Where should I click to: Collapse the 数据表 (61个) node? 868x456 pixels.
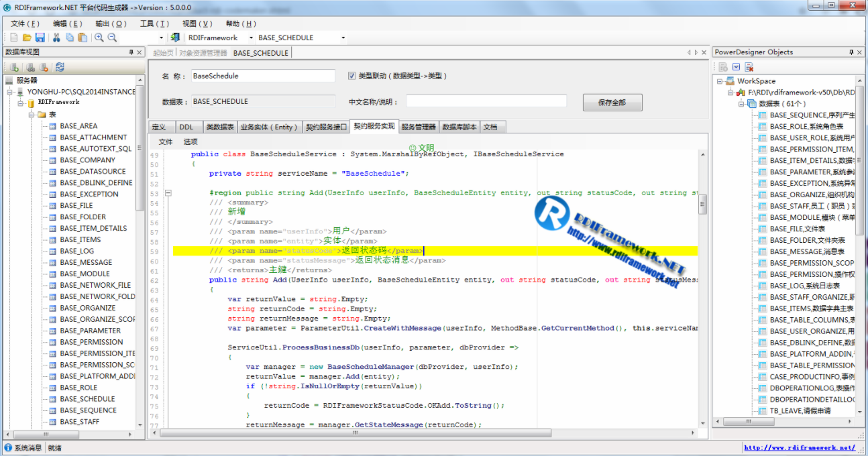click(741, 104)
